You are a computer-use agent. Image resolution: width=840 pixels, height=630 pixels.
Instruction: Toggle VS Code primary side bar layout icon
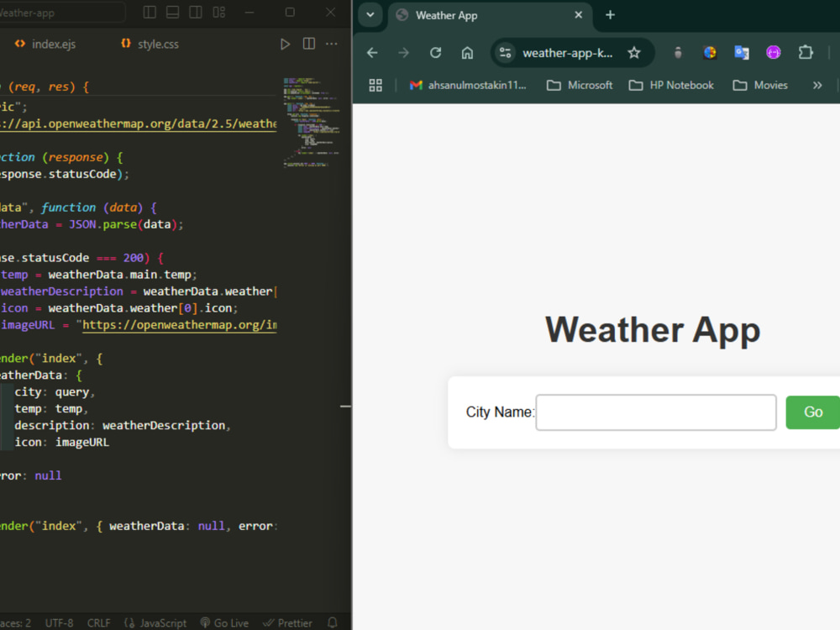pos(150,13)
